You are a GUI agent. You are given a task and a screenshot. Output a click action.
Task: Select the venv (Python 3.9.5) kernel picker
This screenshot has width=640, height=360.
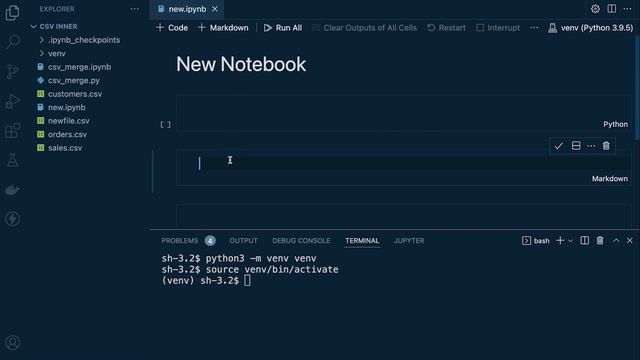click(591, 28)
